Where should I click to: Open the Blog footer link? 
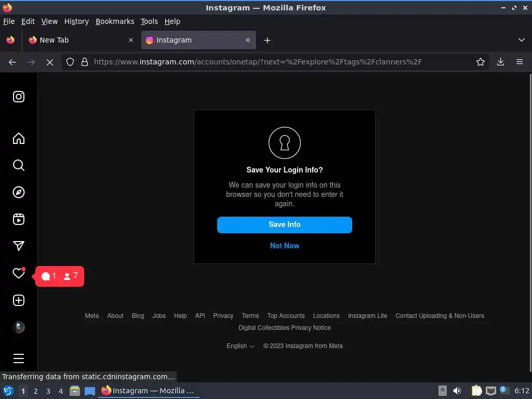(x=138, y=316)
